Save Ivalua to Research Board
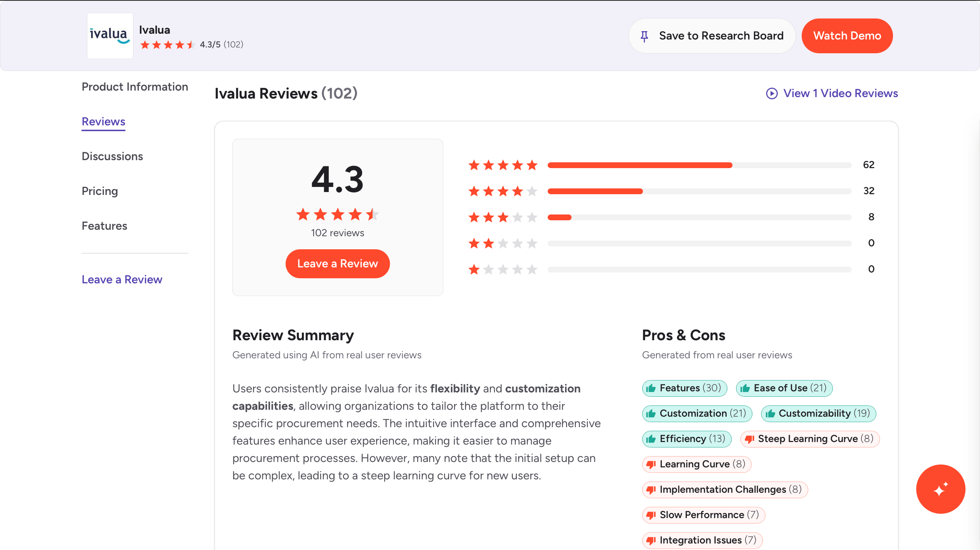This screenshot has width=980, height=550. [712, 36]
